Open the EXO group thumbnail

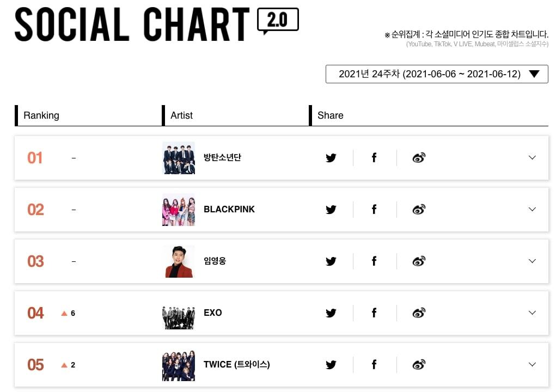179,313
